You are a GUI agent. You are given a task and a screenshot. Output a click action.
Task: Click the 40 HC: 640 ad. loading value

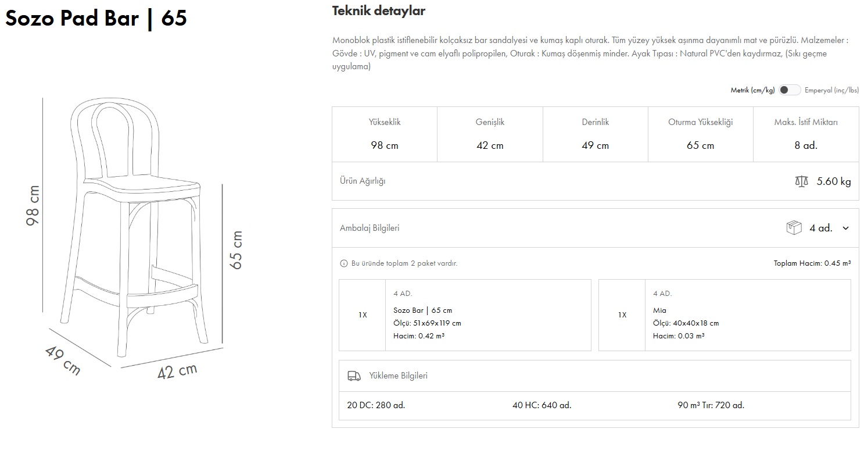[x=541, y=405]
